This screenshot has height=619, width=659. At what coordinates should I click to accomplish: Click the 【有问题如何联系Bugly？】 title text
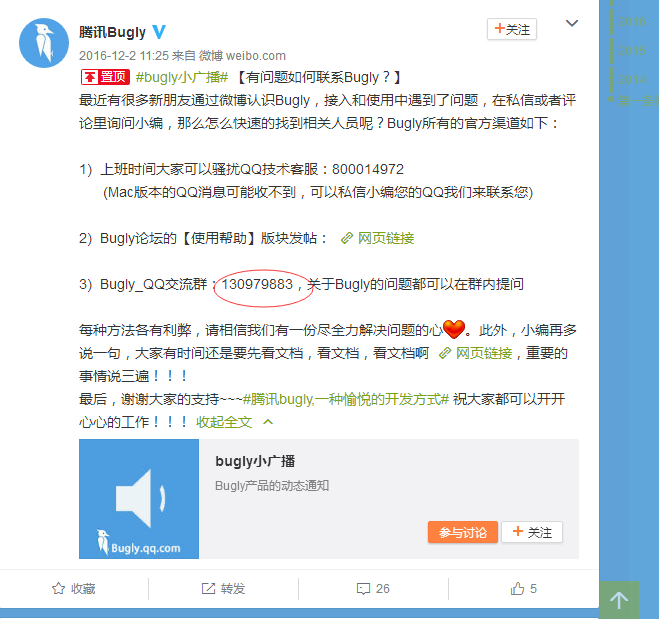(318, 77)
